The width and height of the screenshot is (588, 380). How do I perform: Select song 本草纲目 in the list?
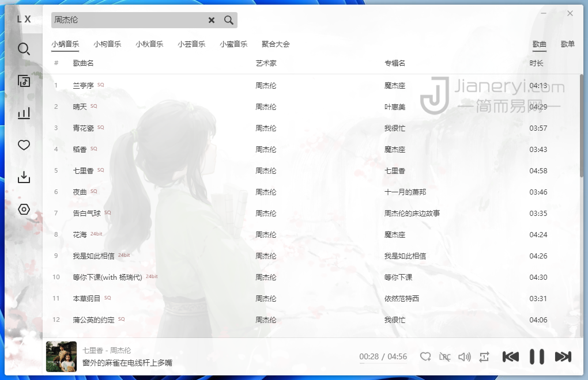[86, 299]
